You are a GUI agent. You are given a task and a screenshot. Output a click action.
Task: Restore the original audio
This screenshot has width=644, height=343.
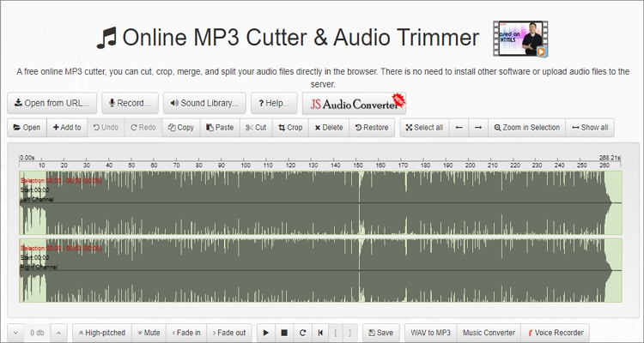(x=372, y=128)
